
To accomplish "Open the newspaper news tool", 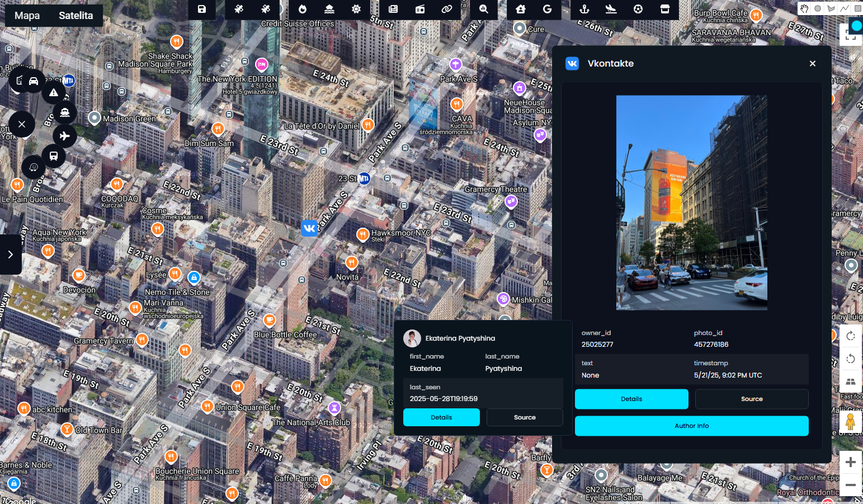I will click(393, 9).
